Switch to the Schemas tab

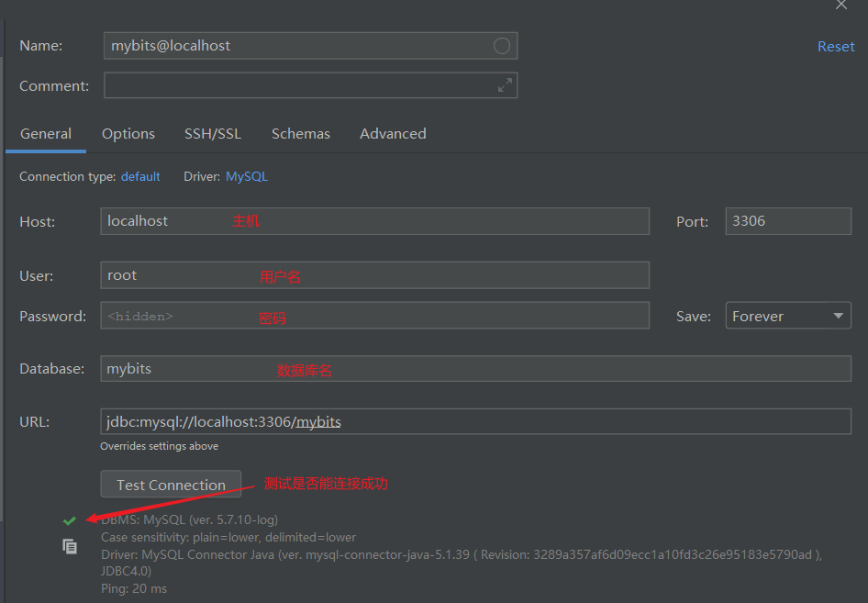click(300, 133)
